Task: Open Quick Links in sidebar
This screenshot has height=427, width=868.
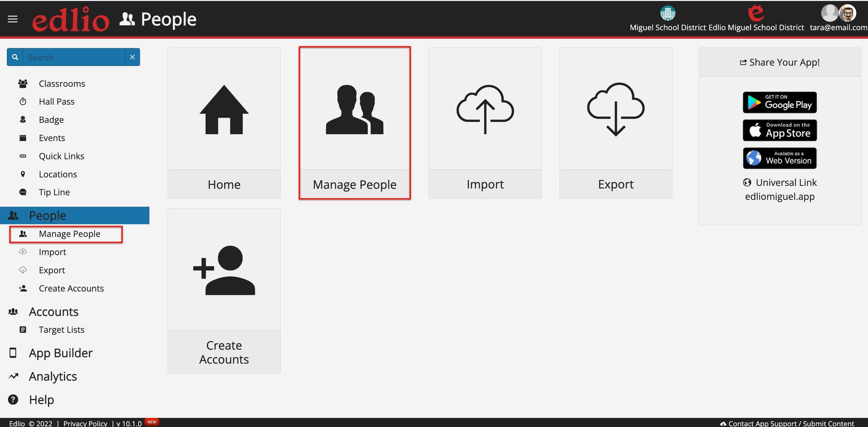Action: click(61, 156)
